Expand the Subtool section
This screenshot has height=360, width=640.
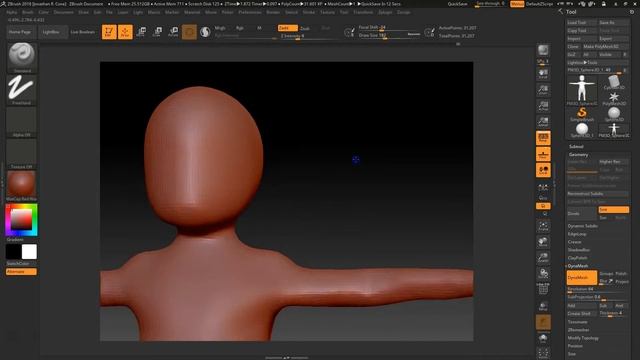576,147
